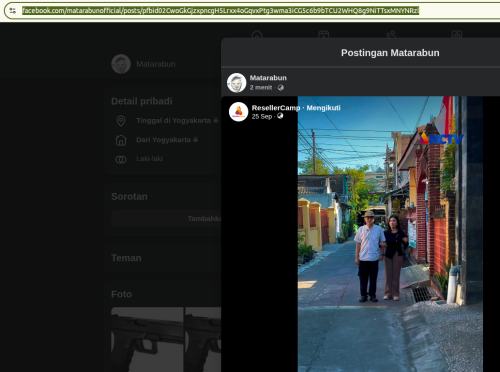Click the house icon beside Dari Yogyakarta
Screen dimensions: 500x372
coord(121,140)
